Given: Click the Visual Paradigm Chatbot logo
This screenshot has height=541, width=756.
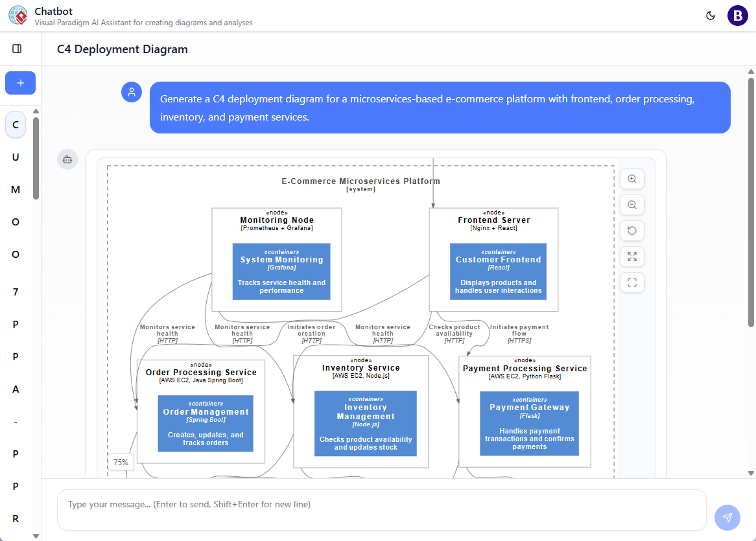Looking at the screenshot, I should (x=18, y=15).
